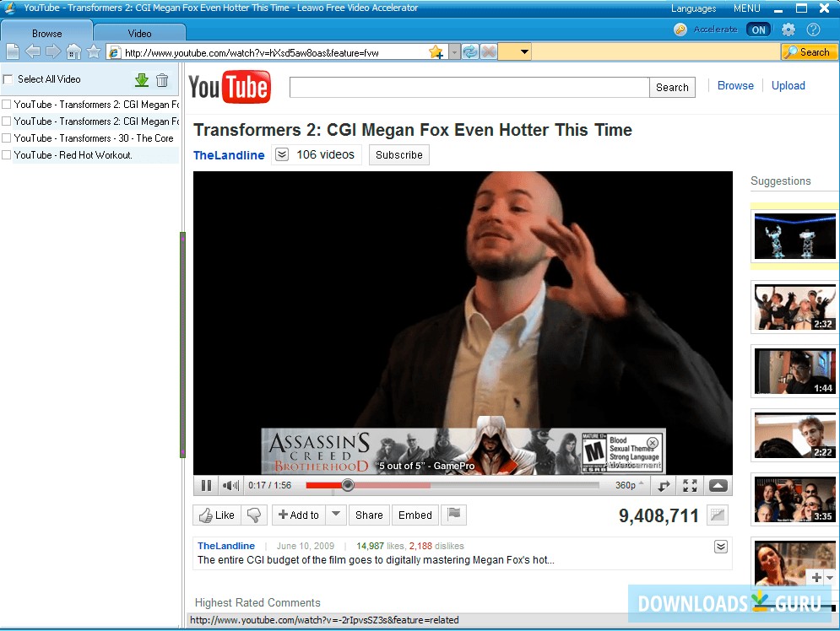Expand the video description chevron
The width and height of the screenshot is (840, 631).
[x=720, y=547]
